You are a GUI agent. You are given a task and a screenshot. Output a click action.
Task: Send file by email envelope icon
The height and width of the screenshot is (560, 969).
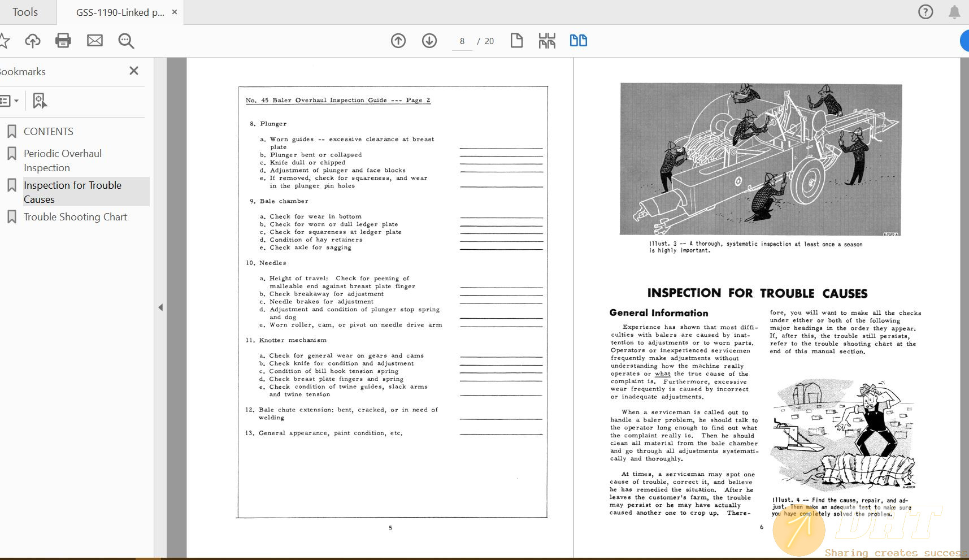[95, 41]
